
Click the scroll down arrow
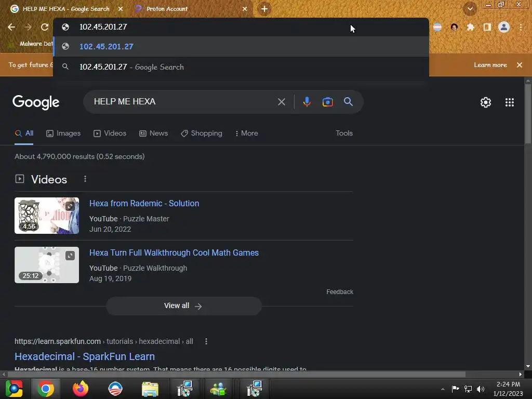point(528,366)
